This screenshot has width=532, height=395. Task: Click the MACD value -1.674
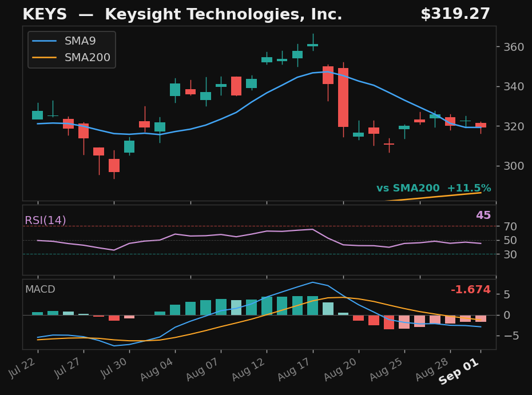[x=471, y=290]
